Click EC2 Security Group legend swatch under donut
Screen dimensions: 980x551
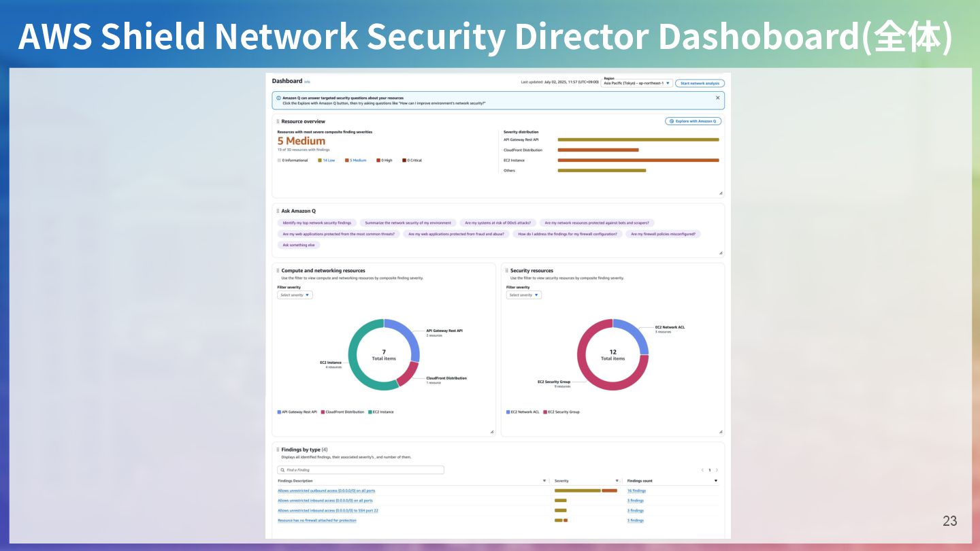[x=545, y=412]
